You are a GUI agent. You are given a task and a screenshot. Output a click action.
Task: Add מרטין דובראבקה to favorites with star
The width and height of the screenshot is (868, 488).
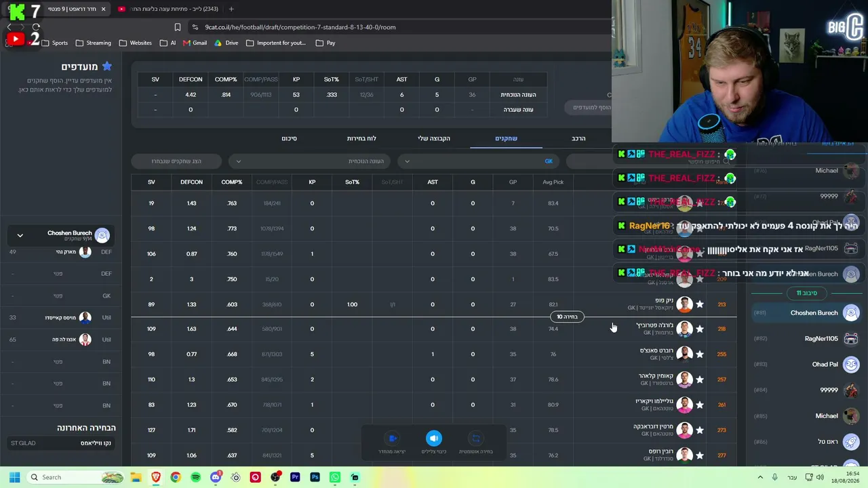700,430
